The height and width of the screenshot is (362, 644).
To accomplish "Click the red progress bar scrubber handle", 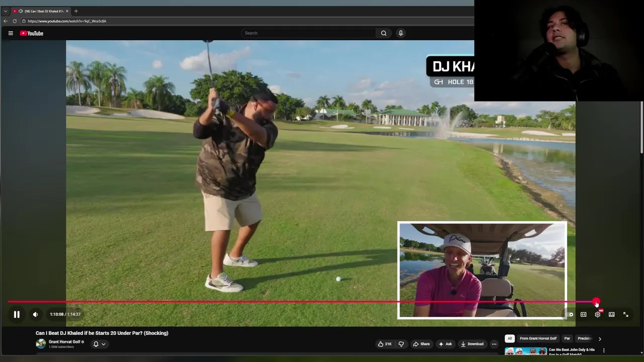I will tap(596, 302).
